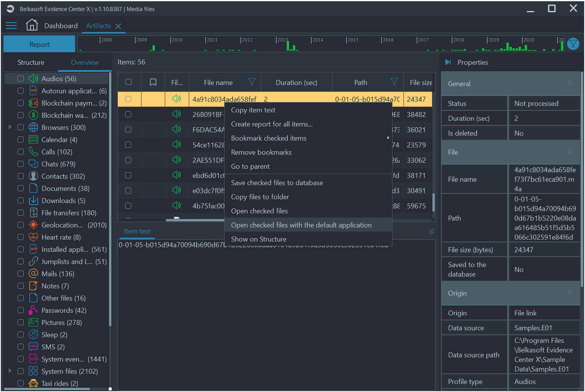Click the SMS icon in the tree
Viewport: 585px width, 392px height.
(34, 347)
